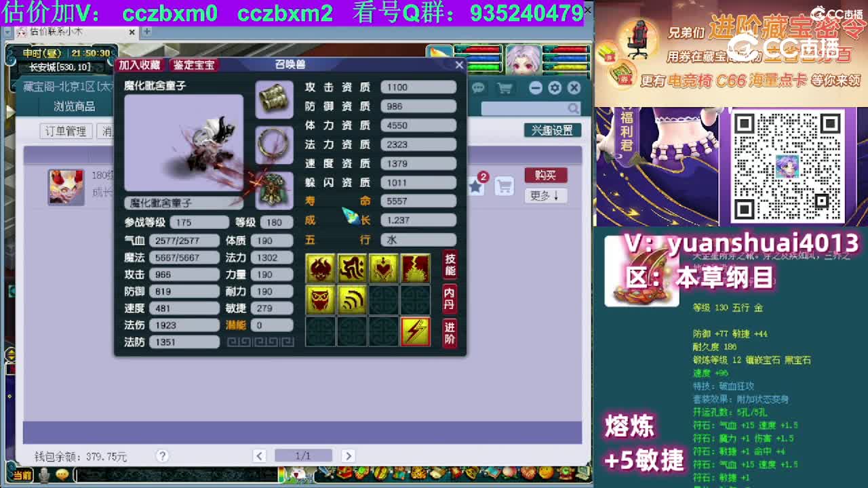This screenshot has height=488, width=868.
Task: Click the QR code image in the stream panel
Action: pyautogui.click(x=787, y=166)
